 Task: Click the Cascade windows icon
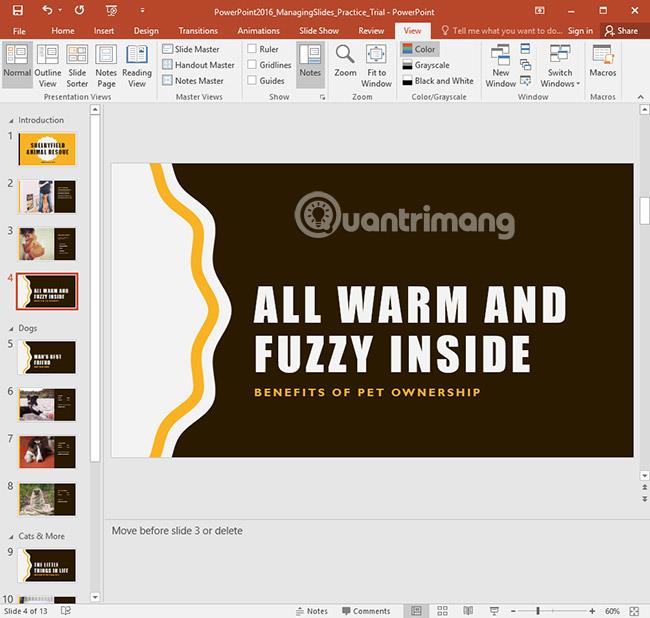coord(525,64)
